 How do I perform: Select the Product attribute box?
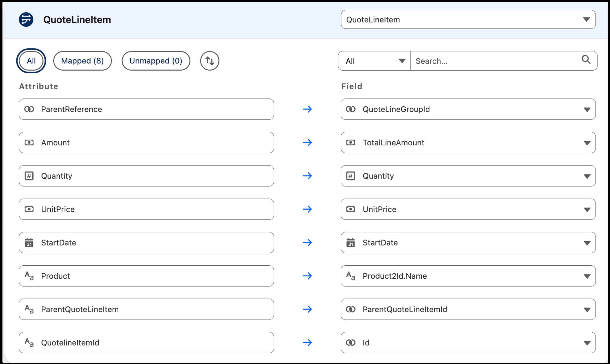146,276
